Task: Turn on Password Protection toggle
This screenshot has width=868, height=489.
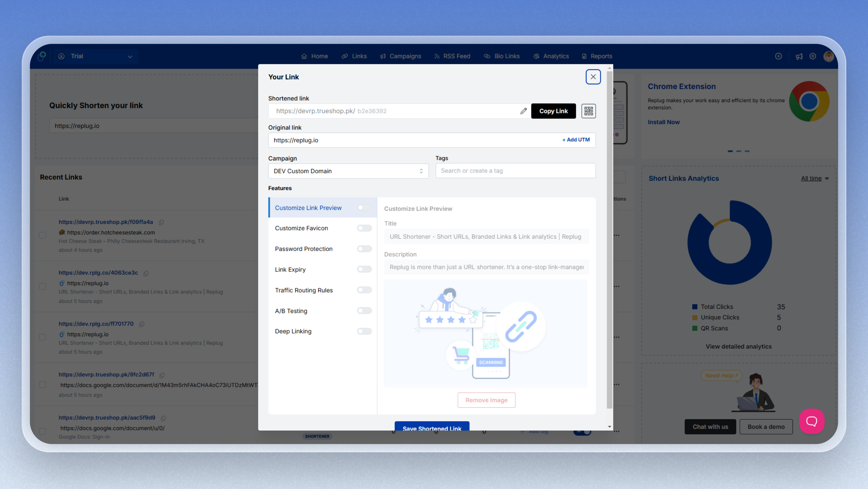Action: click(x=364, y=249)
